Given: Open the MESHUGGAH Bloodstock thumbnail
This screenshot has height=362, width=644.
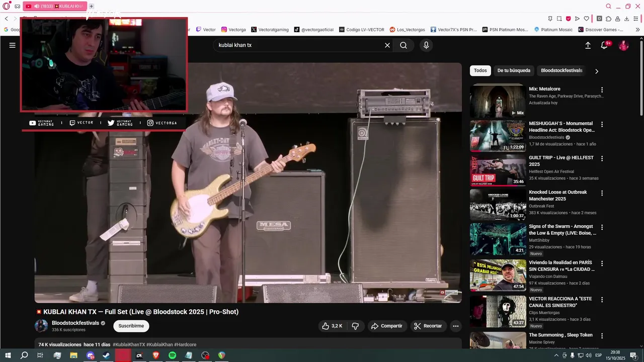Looking at the screenshot, I should pyautogui.click(x=498, y=136).
